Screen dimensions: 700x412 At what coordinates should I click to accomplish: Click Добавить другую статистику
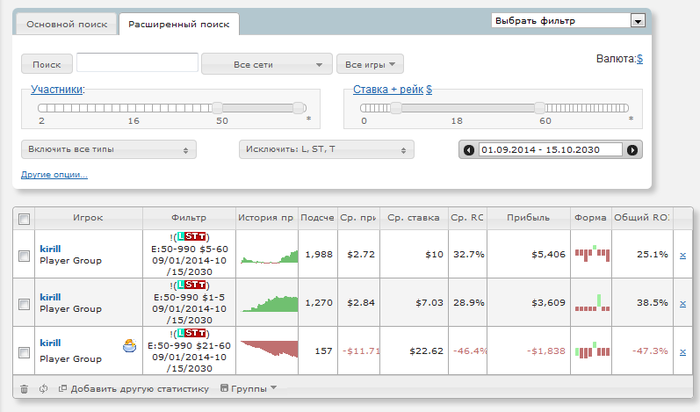[134, 389]
